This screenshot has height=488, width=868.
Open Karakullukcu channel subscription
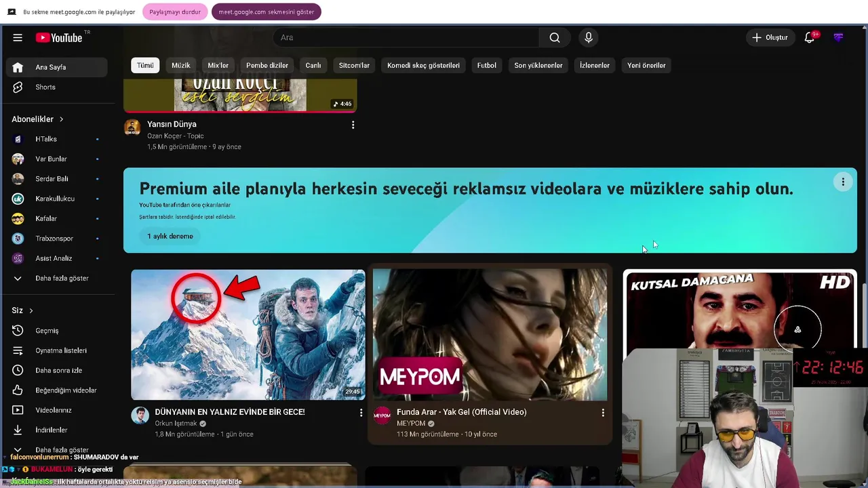tap(57, 199)
